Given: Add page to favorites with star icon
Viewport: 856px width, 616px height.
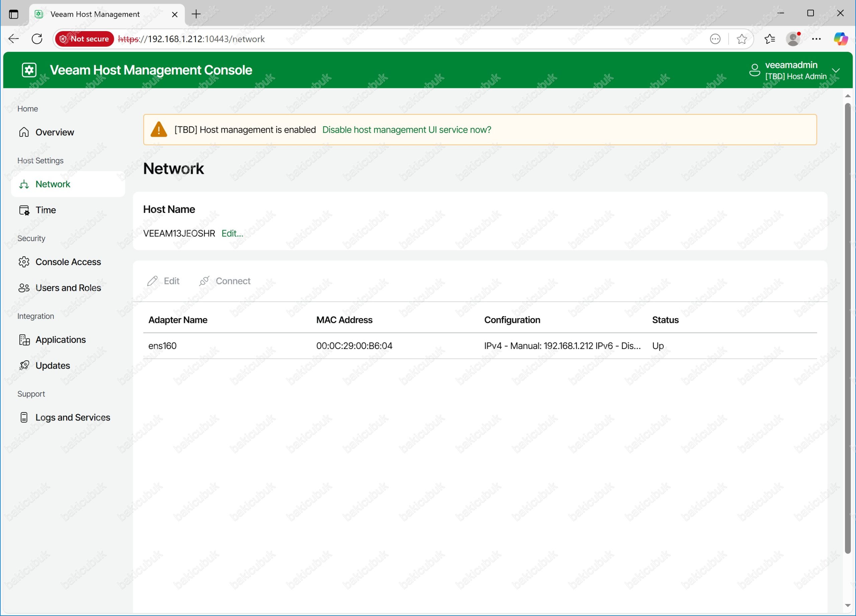Looking at the screenshot, I should pyautogui.click(x=742, y=39).
